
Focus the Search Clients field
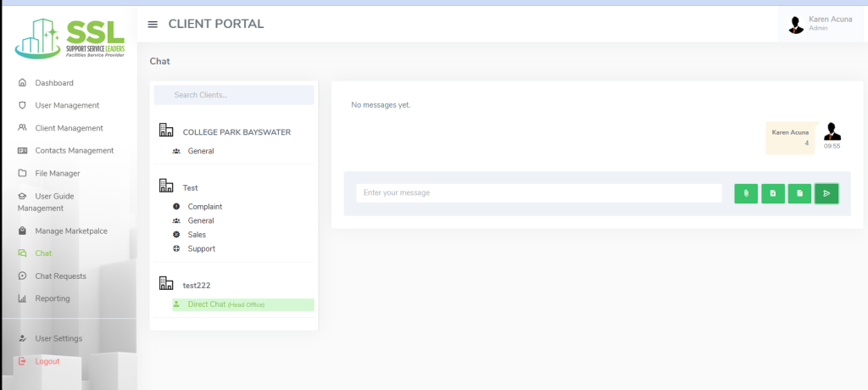click(234, 95)
